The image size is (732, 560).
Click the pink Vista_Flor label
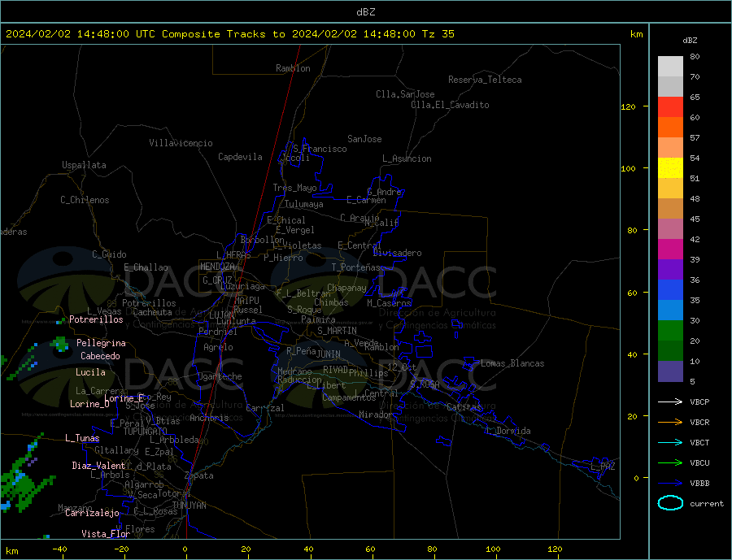tap(106, 534)
